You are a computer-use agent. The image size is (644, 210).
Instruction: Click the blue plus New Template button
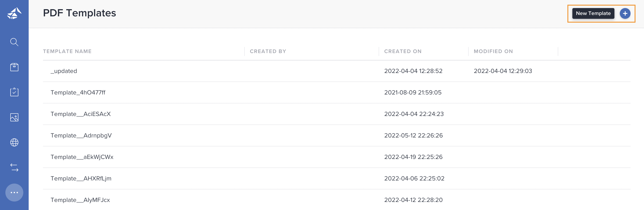pos(625,13)
